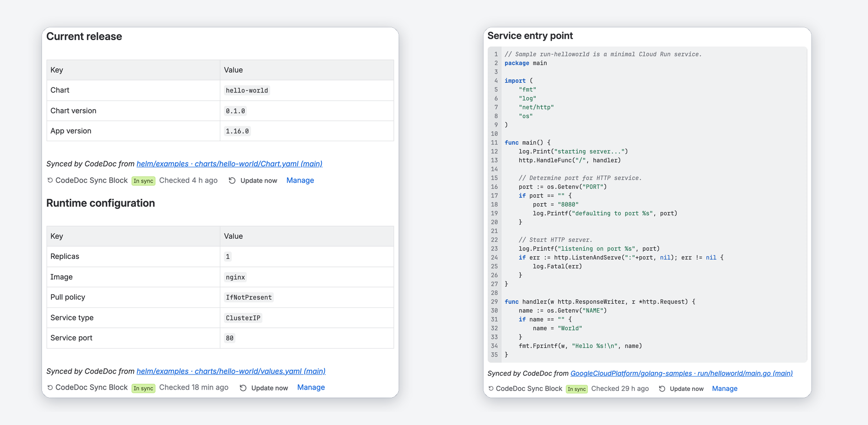The height and width of the screenshot is (425, 868).
Task: Click the Replicas key cell
Action: [134, 256]
